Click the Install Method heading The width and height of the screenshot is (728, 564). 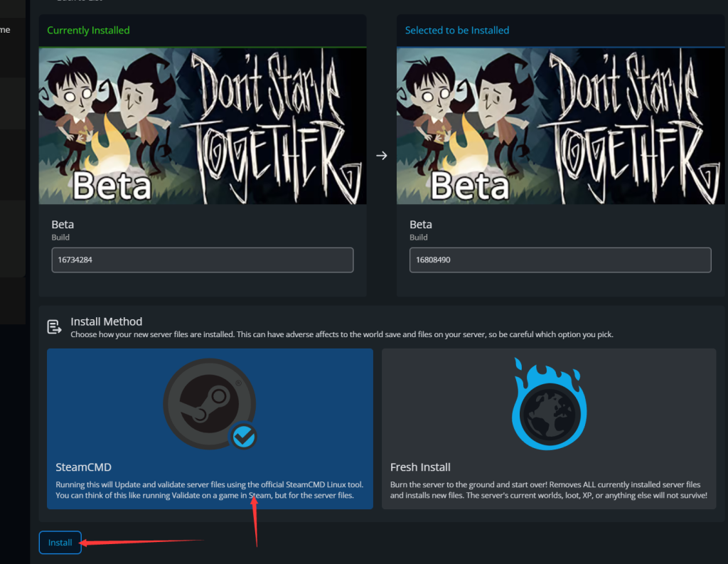click(106, 321)
